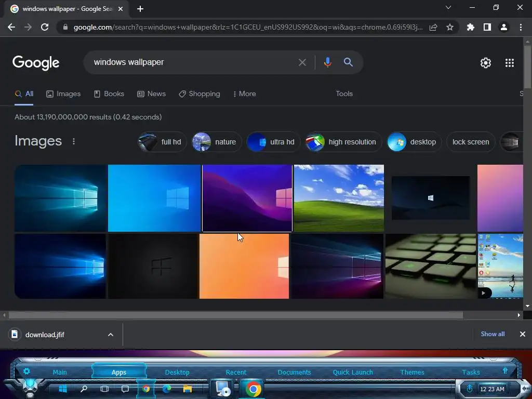Open the tab search dropdown arrow

[x=448, y=7]
